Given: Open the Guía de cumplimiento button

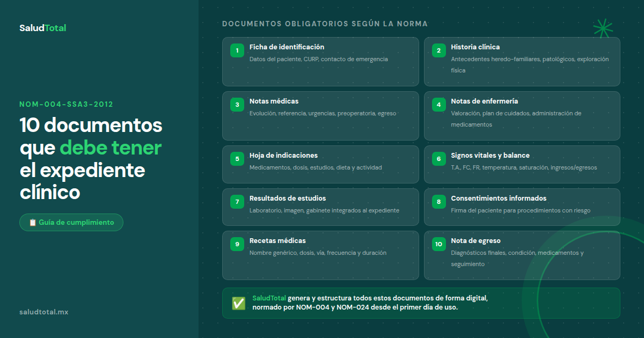Looking at the screenshot, I should [71, 222].
